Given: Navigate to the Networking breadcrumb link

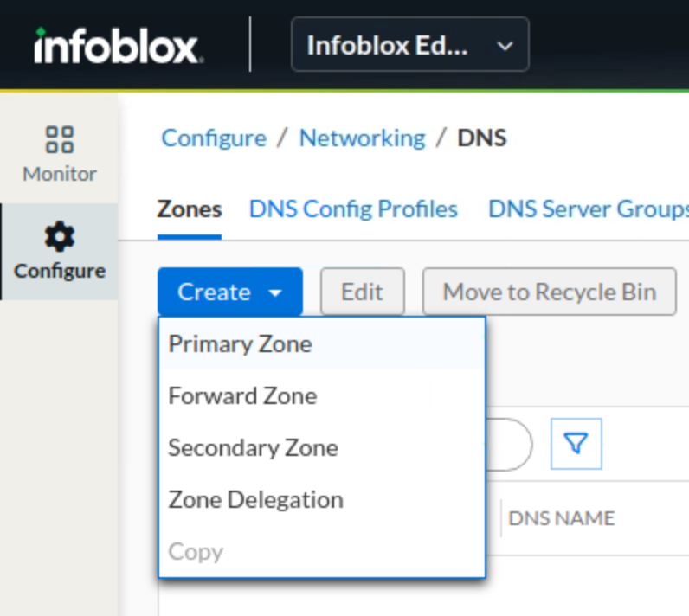Looking at the screenshot, I should (x=362, y=138).
